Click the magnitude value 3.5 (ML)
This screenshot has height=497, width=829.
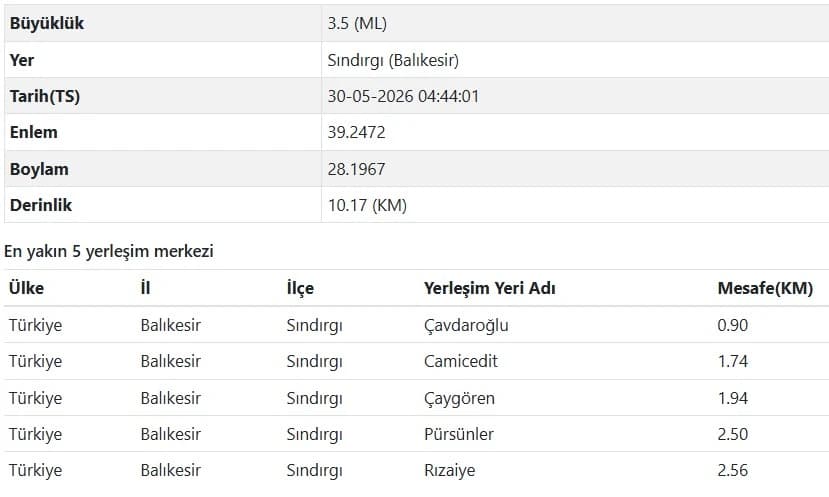(x=357, y=23)
